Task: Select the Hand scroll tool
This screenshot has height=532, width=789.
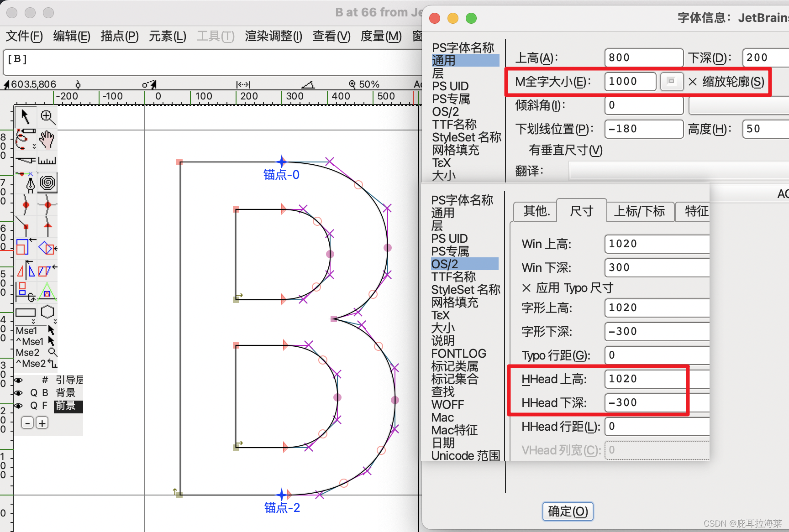Action: (x=47, y=139)
